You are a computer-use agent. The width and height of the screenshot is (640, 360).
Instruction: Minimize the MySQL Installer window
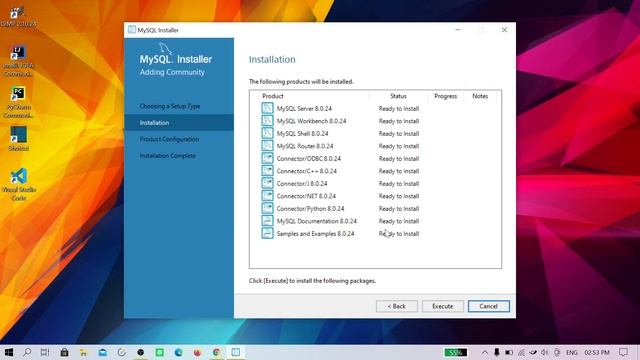pos(458,30)
